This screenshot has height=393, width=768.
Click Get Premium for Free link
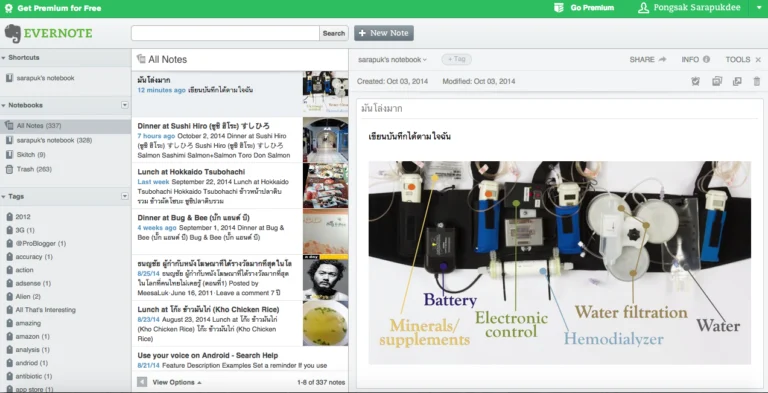click(59, 8)
